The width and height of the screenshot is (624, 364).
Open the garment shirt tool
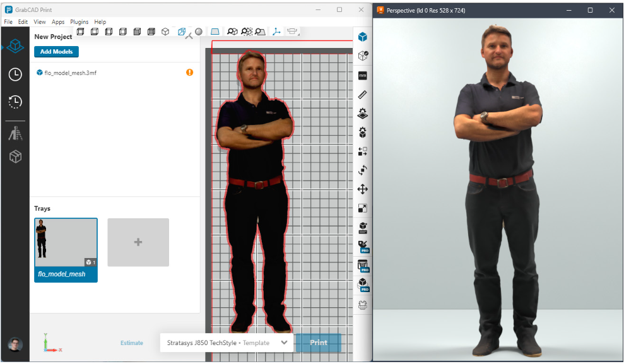point(363,305)
